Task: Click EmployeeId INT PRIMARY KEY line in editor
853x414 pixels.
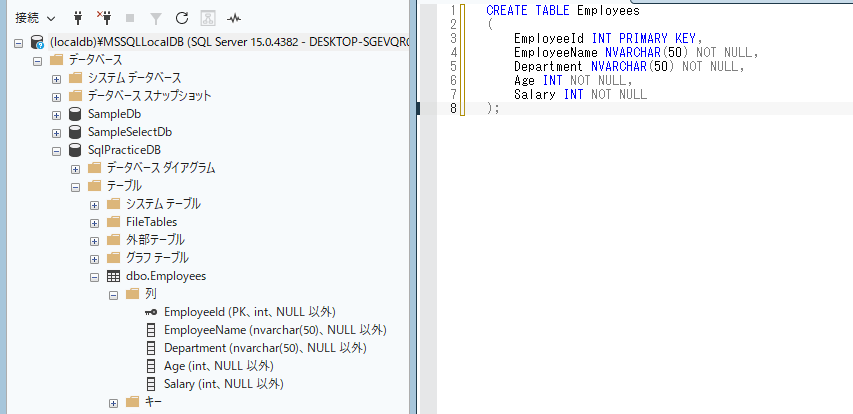Action: tap(609, 39)
